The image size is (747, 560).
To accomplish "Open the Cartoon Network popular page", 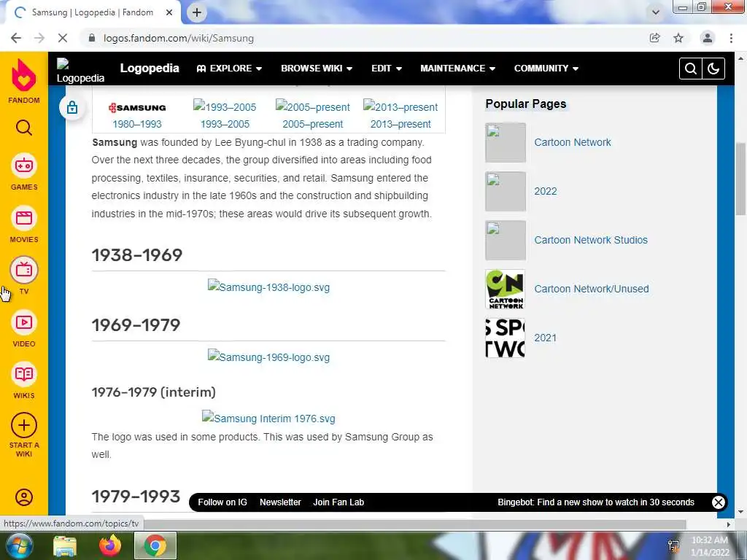I will 572,142.
